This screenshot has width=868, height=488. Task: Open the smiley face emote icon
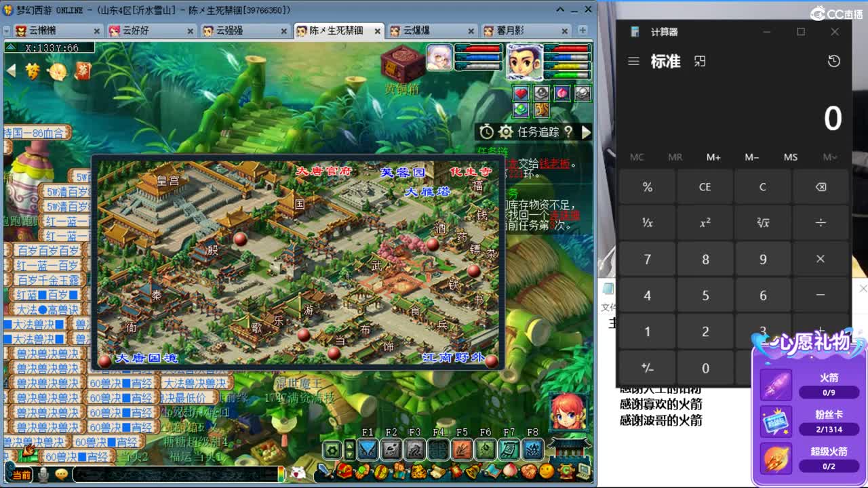[547, 470]
